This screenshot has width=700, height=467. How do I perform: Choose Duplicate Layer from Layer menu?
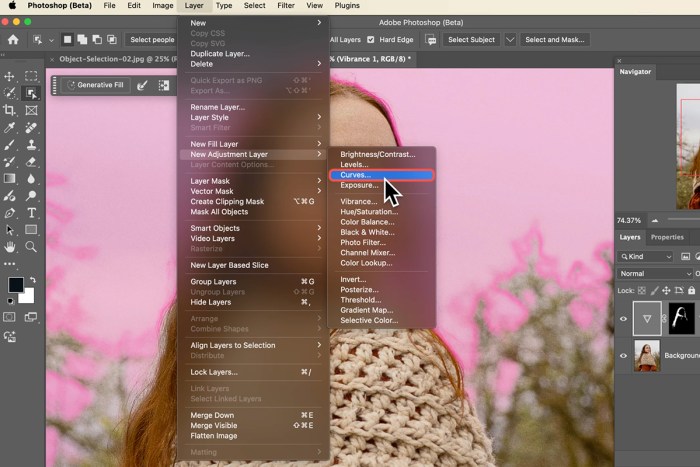pos(255,54)
